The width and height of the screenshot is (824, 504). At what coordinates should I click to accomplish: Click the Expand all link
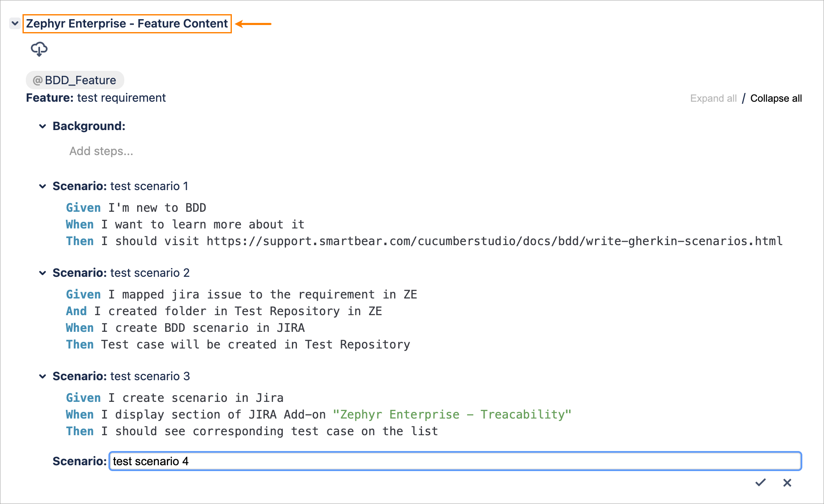coord(713,98)
